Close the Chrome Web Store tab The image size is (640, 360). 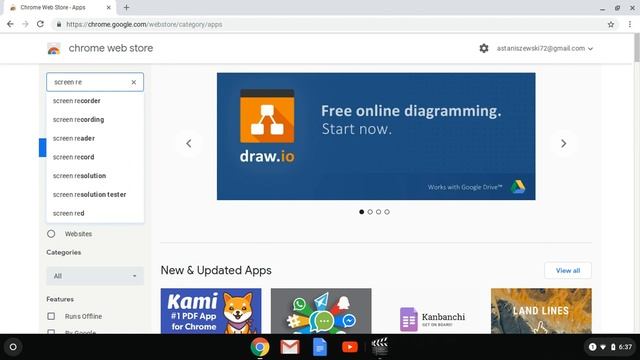click(109, 7)
